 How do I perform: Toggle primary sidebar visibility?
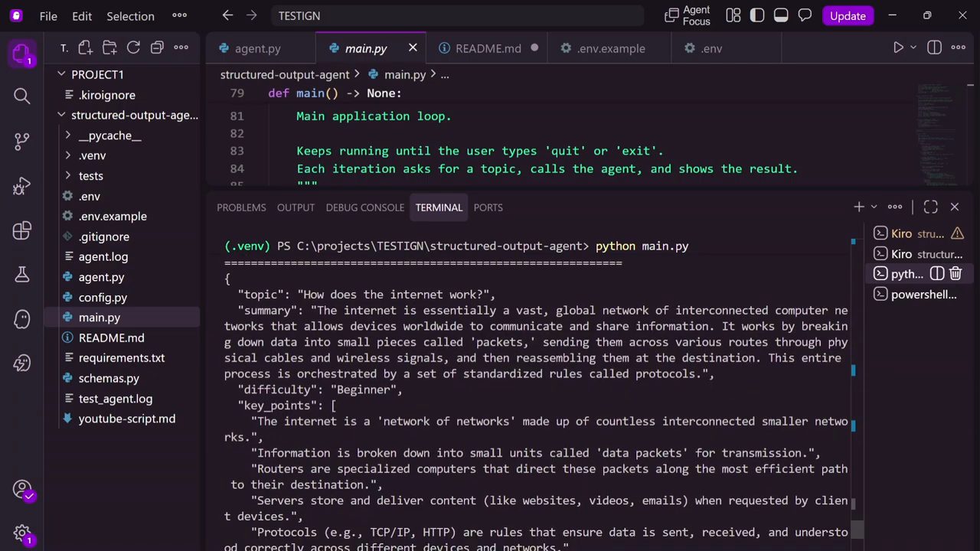(757, 15)
